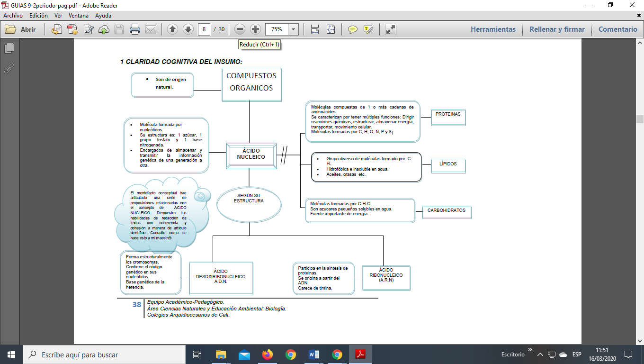Click the cloud upload save icon

tap(103, 29)
